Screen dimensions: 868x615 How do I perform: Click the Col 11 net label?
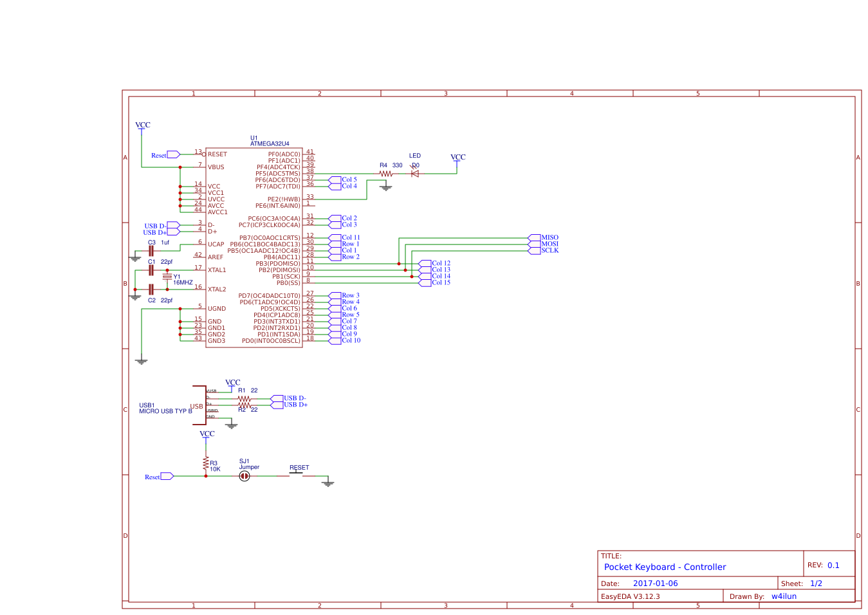click(x=351, y=237)
